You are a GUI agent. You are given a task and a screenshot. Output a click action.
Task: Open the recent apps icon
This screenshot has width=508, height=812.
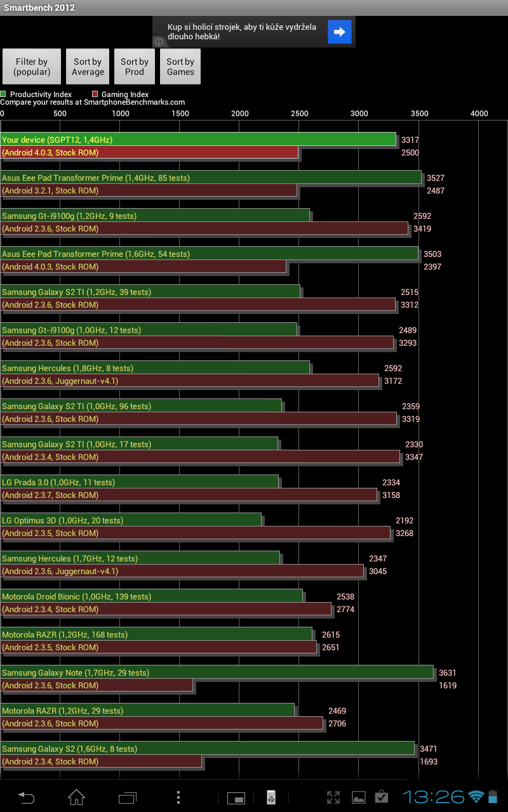coord(128,797)
